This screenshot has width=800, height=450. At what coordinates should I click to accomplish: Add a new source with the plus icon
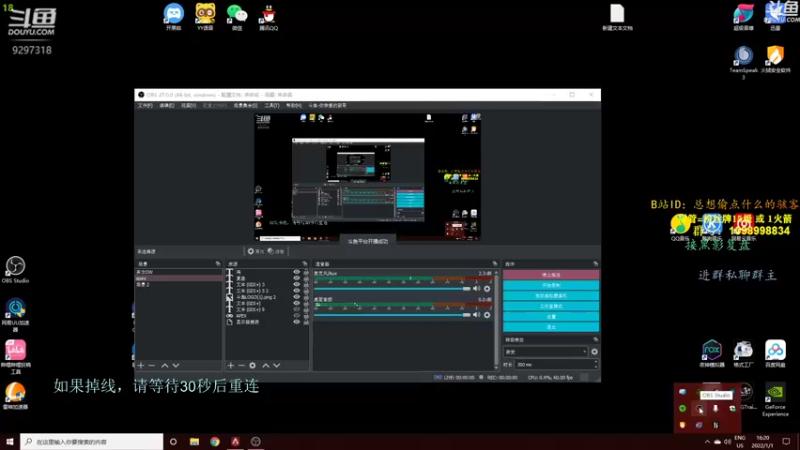tap(231, 365)
